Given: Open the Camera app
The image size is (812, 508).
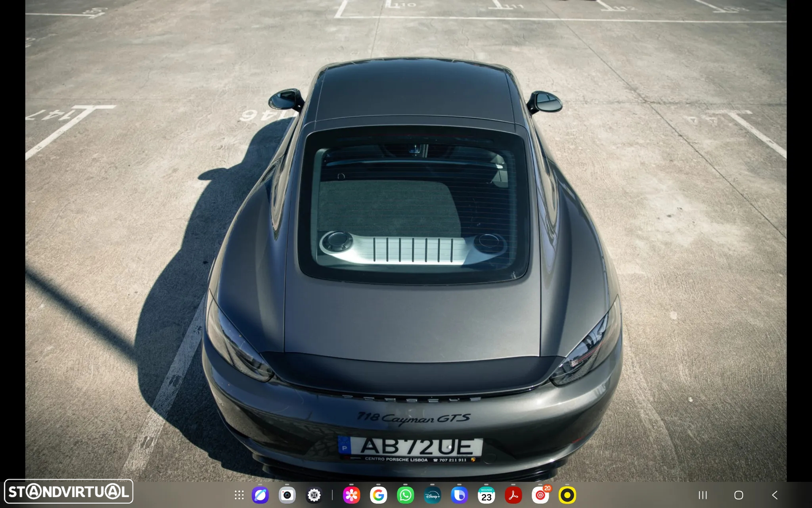Looking at the screenshot, I should 287,495.
